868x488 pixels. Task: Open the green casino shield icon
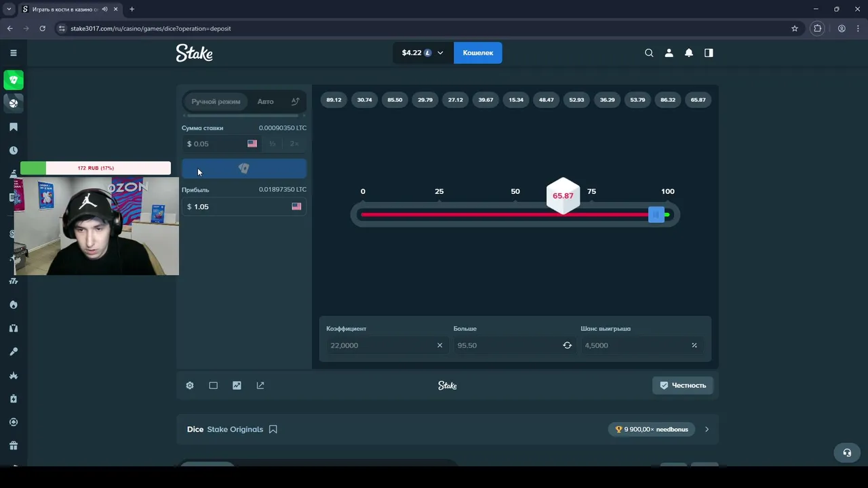pos(14,80)
